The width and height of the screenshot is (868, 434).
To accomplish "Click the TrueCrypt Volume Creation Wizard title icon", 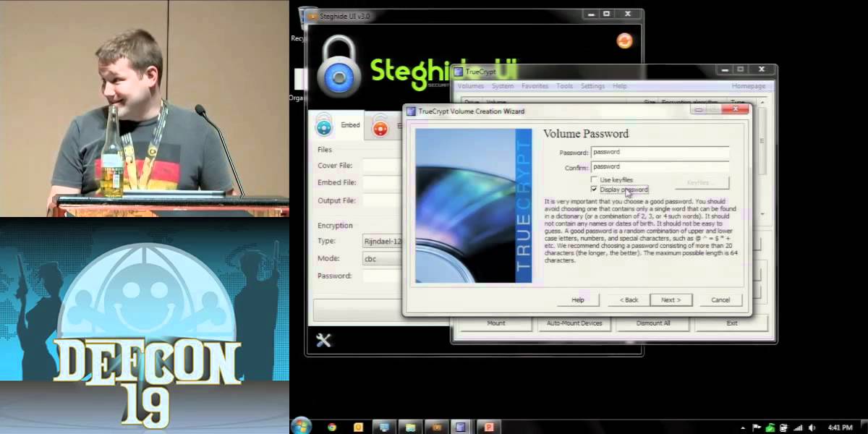I will [x=412, y=111].
